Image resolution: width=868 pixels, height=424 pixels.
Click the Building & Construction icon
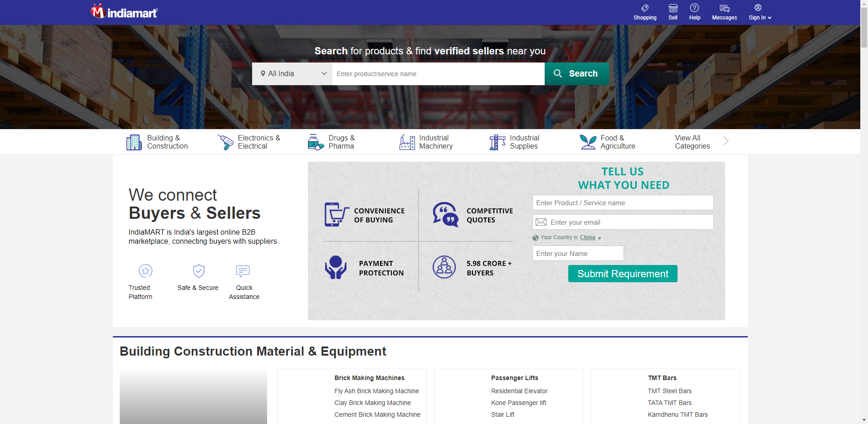pos(134,142)
